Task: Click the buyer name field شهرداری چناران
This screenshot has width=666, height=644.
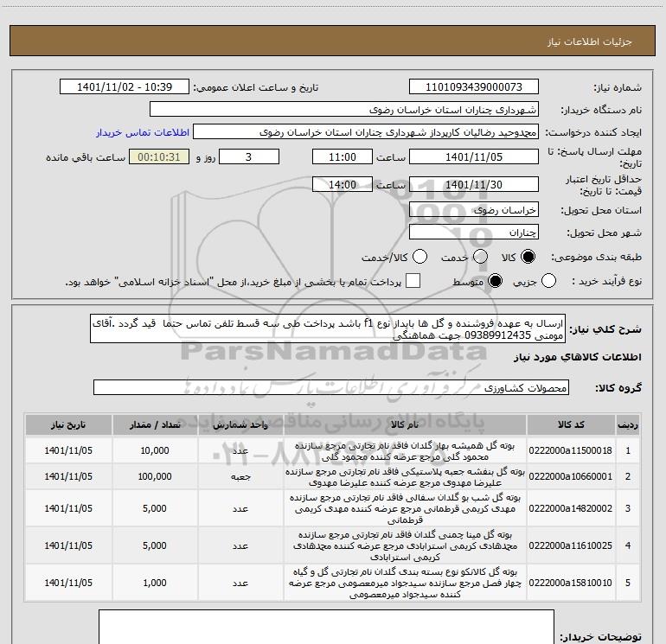Action: [x=344, y=110]
